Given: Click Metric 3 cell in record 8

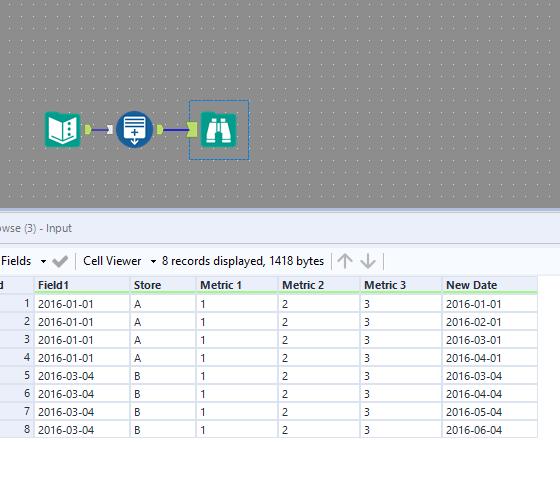Looking at the screenshot, I should pyautogui.click(x=401, y=429).
